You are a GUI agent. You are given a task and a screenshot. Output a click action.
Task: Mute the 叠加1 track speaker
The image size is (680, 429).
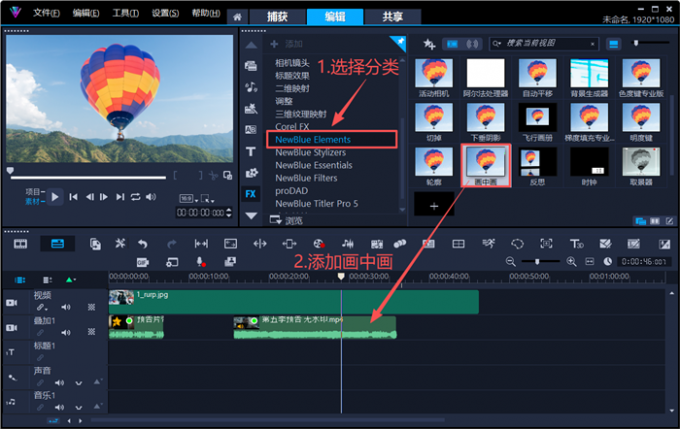point(65,332)
